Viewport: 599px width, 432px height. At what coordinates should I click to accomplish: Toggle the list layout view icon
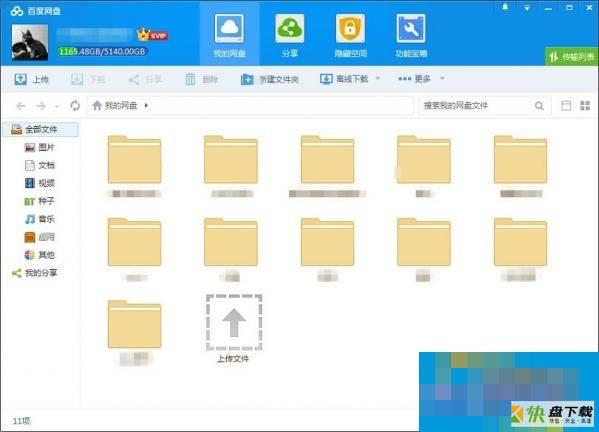[566, 105]
